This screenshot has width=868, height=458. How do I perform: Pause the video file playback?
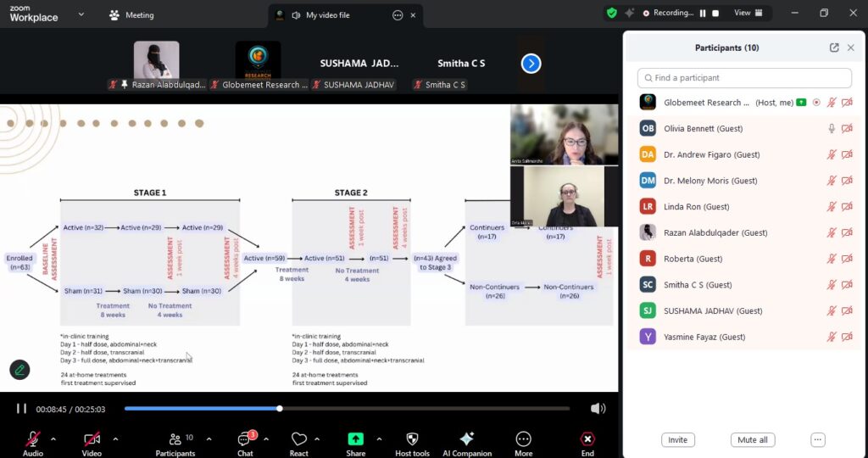(21, 409)
